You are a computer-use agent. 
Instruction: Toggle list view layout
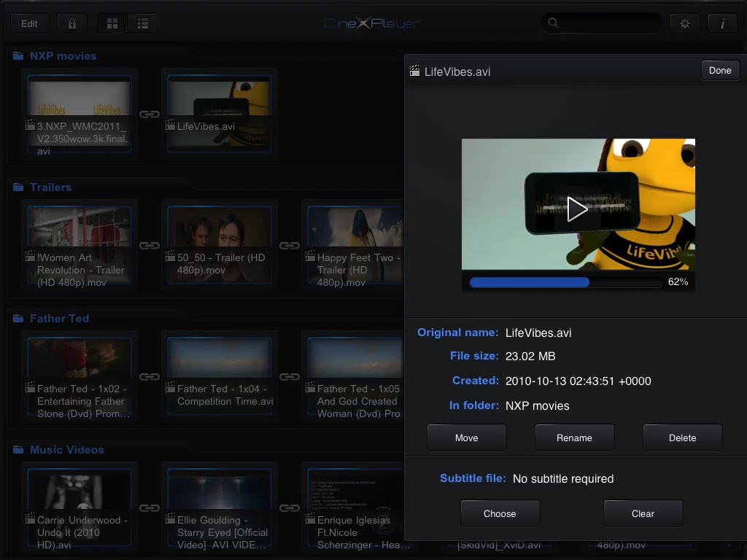tap(142, 23)
